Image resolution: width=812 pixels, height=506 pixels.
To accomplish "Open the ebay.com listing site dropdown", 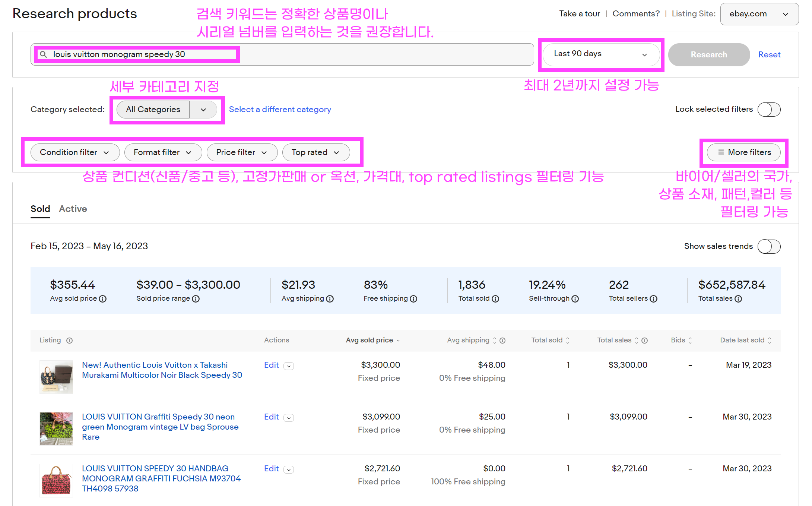I will coord(759,14).
